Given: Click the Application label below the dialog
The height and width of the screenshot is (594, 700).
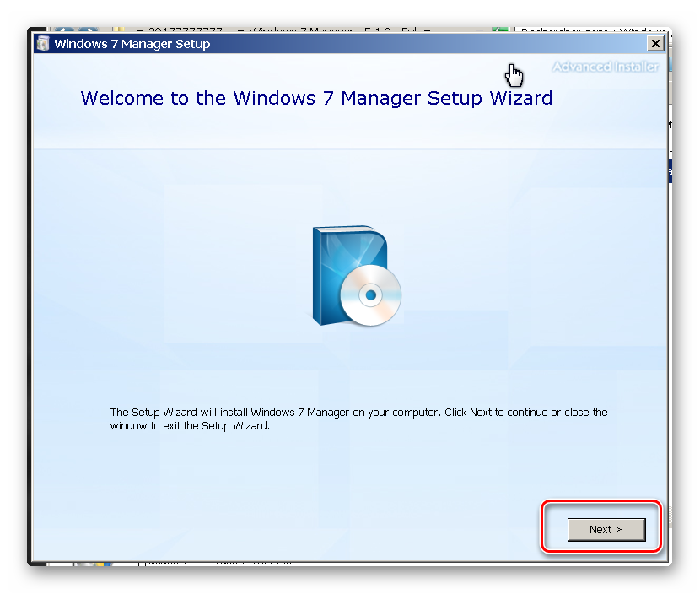Looking at the screenshot, I should click(159, 561).
